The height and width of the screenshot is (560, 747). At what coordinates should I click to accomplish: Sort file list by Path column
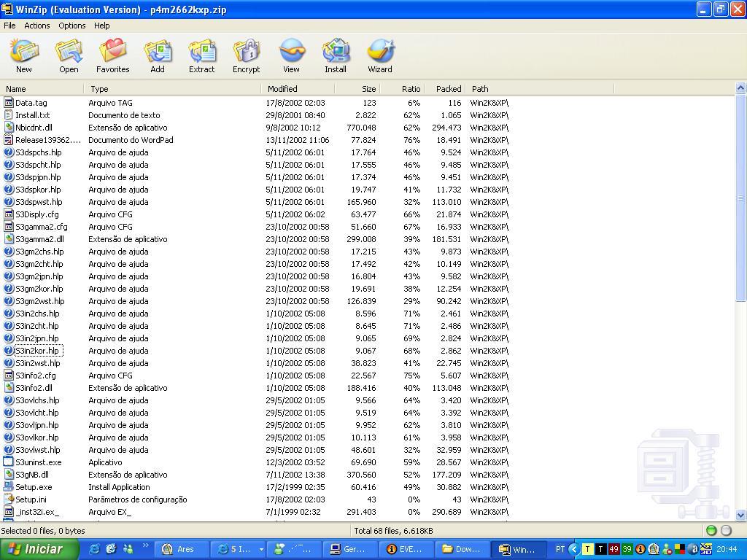click(540, 88)
